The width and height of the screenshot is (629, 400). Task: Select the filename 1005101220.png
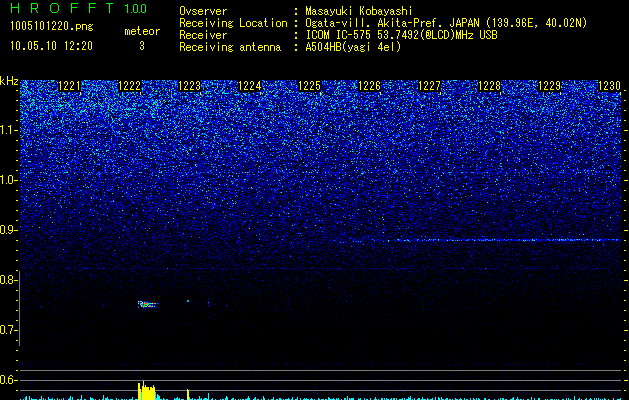point(52,27)
